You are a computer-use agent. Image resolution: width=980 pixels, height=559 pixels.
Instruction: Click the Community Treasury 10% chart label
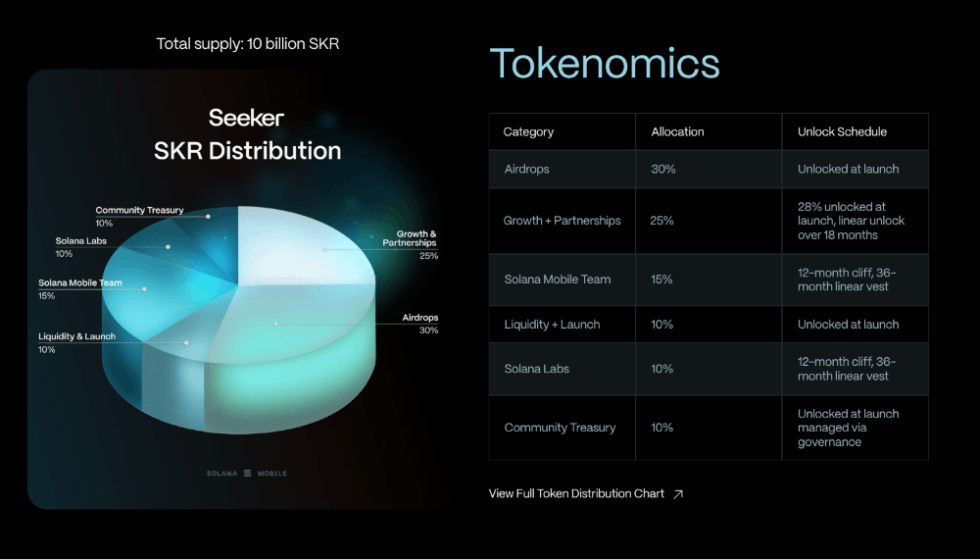(x=139, y=216)
